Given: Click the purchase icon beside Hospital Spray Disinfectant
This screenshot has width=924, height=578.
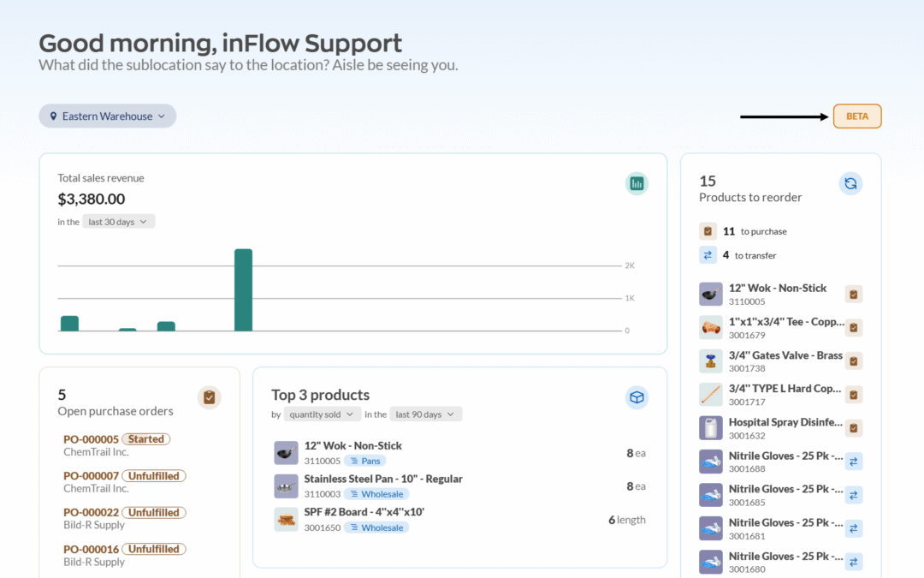Looking at the screenshot, I should 853,427.
